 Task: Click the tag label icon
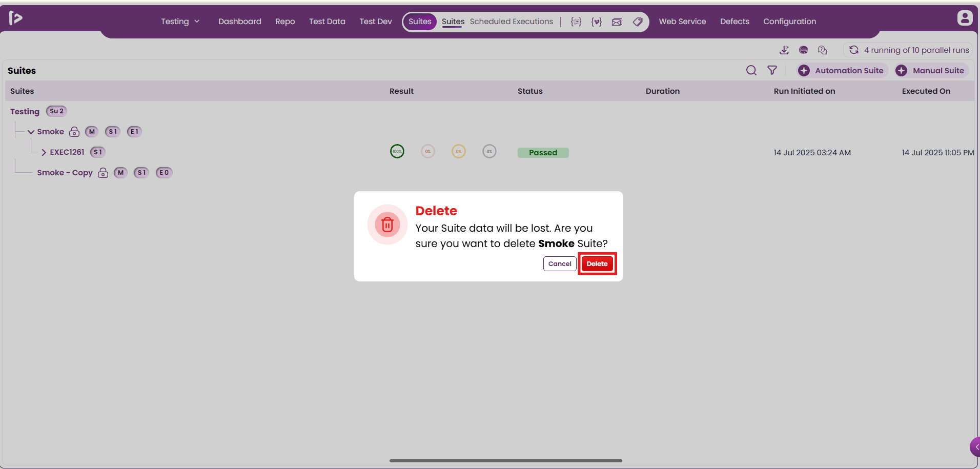coord(638,22)
